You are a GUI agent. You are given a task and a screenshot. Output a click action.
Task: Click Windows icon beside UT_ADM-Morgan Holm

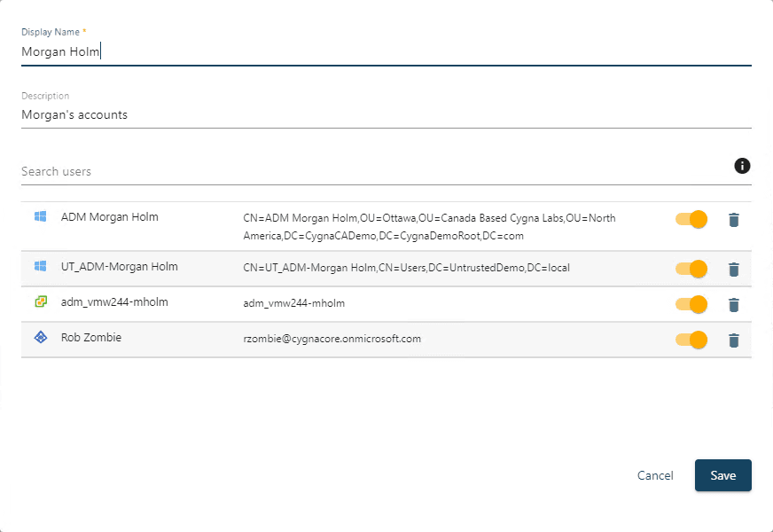(40, 266)
